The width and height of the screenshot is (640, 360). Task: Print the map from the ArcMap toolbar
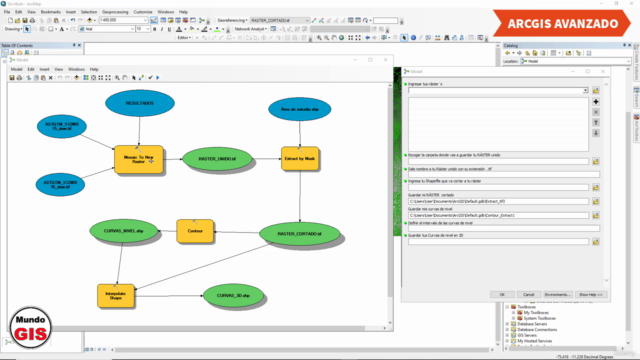pos(32,20)
